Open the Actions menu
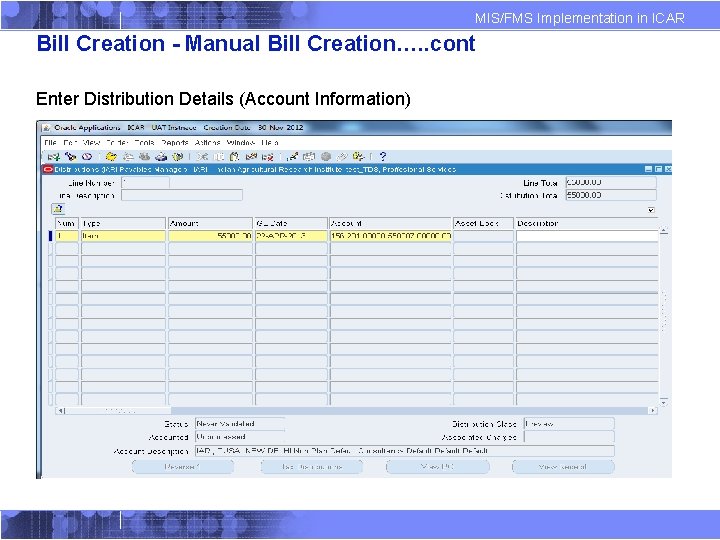This screenshot has height=540, width=720. point(207,142)
